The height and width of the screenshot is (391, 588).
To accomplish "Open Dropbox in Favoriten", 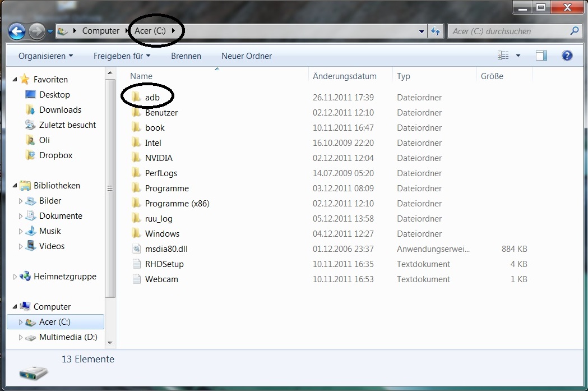I will coord(55,155).
